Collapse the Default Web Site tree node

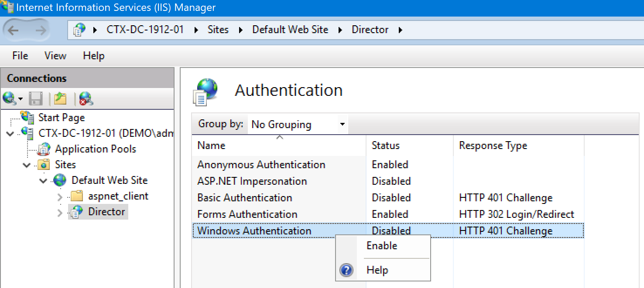click(x=43, y=180)
